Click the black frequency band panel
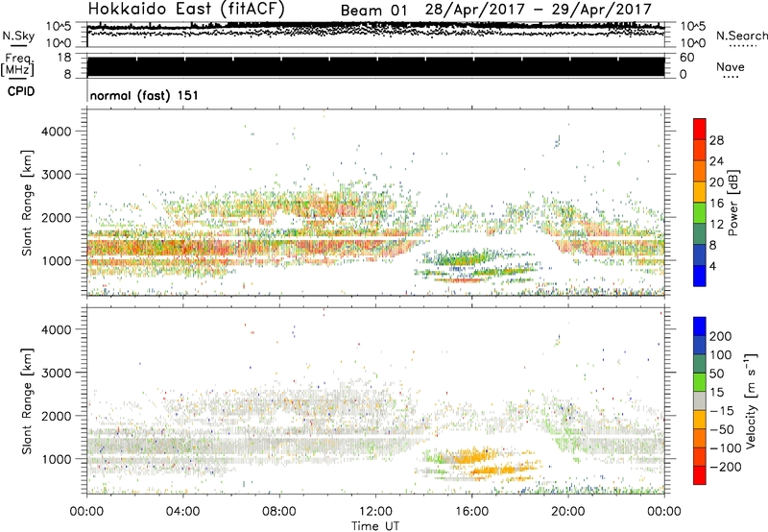The width and height of the screenshot is (768, 532). point(375,66)
